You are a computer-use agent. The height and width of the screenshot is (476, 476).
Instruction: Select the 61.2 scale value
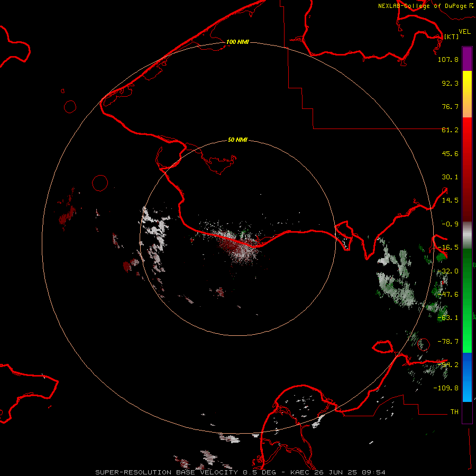pyautogui.click(x=450, y=130)
